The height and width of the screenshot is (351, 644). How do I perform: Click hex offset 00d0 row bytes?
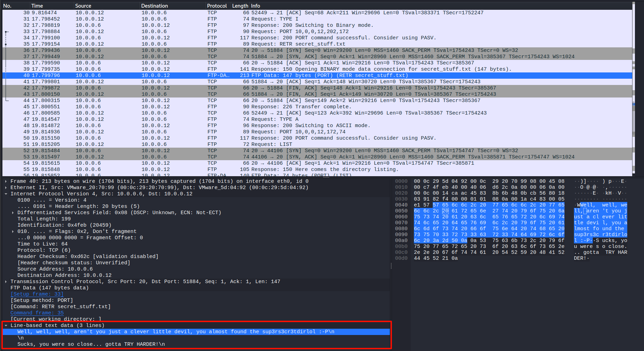click(435, 258)
